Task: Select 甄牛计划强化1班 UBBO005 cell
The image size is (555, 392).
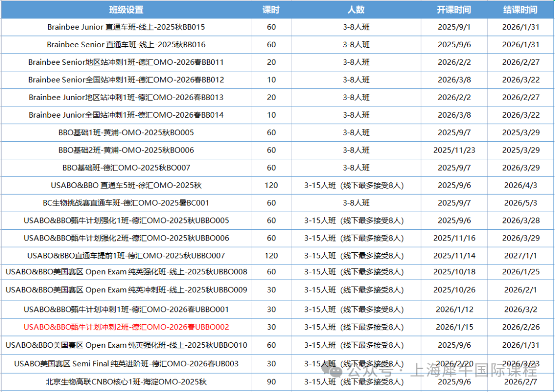Action: click(x=126, y=220)
